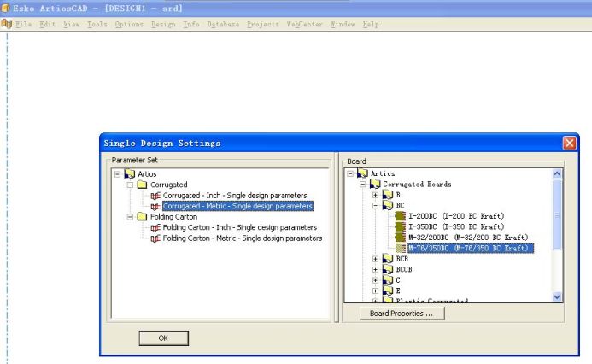592x364 pixels.
Task: Pick Folding Carton - Inch parameter icon
Action: tap(155, 227)
